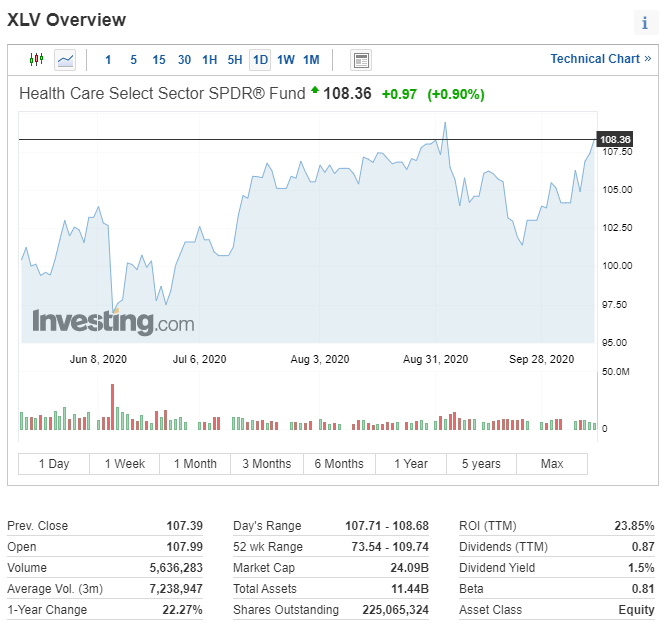Click Prev. Close value 107.39
Screen dimensions: 664x633
(x=185, y=526)
